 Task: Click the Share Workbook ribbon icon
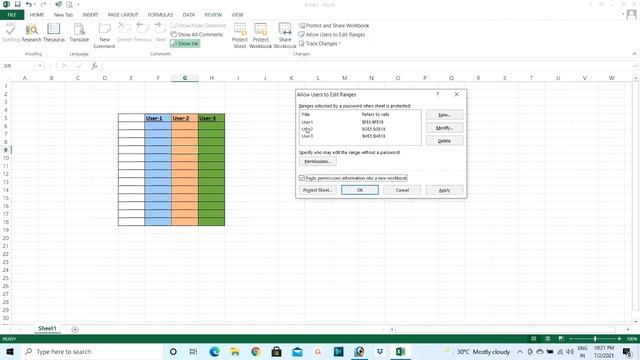285,36
